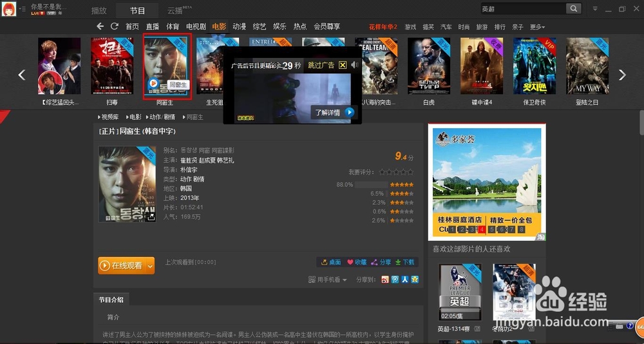Share to Sina Weibo icon
The image size is (644, 344).
[385, 280]
